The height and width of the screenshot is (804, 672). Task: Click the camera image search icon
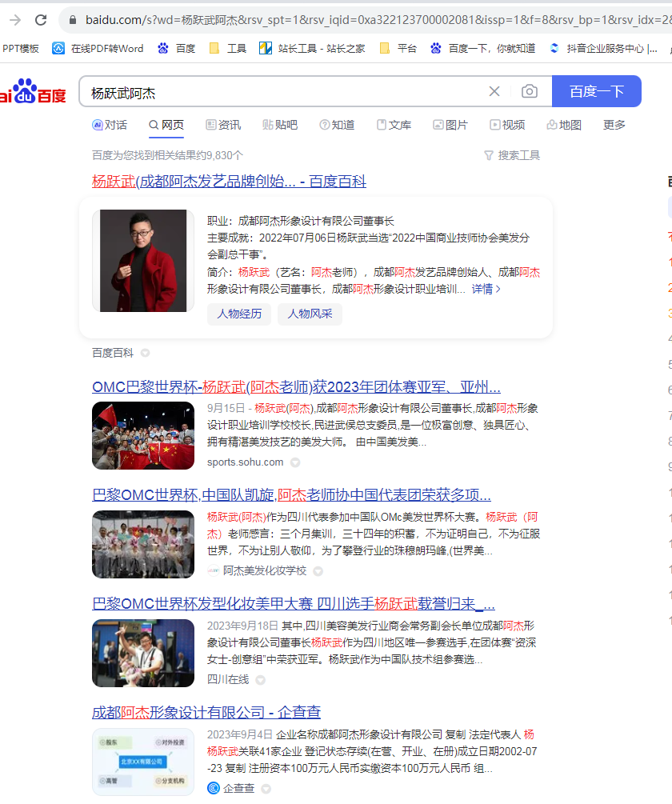click(529, 91)
